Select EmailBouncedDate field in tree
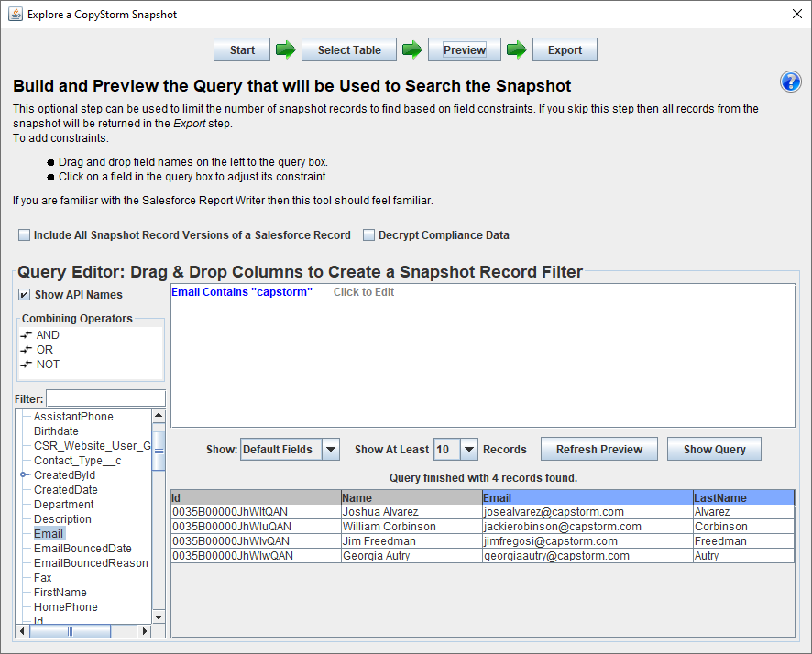Viewport: 812px width, 654px height. (x=82, y=549)
